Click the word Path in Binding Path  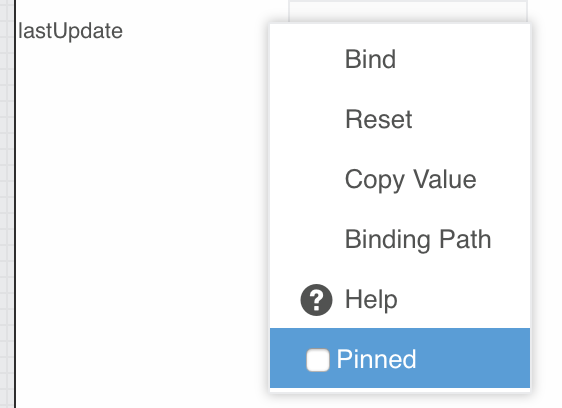pyautogui.click(x=465, y=239)
